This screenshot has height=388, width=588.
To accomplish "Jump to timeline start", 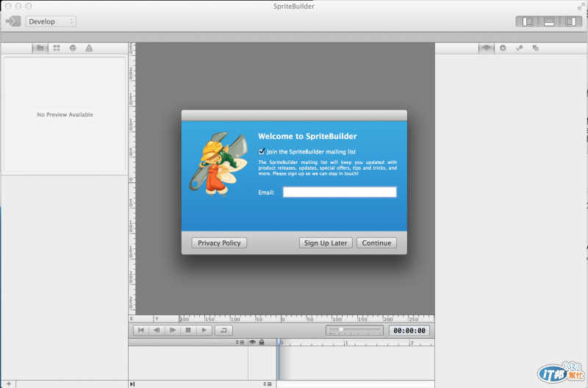I will pyautogui.click(x=141, y=330).
